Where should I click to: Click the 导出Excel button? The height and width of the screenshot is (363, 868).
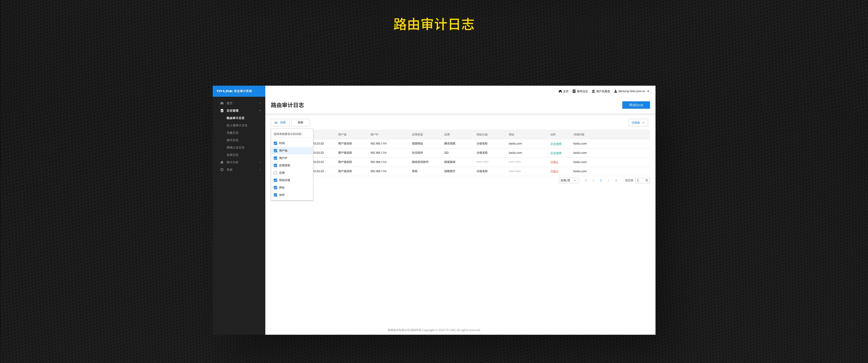(636, 105)
